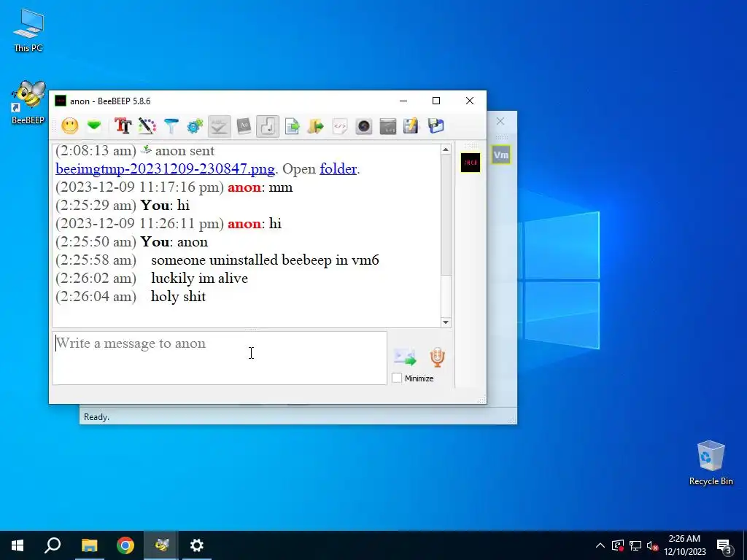Screen dimensions: 747x560
Task: Toggle spell checking ABC checkmark icon
Action: point(219,126)
